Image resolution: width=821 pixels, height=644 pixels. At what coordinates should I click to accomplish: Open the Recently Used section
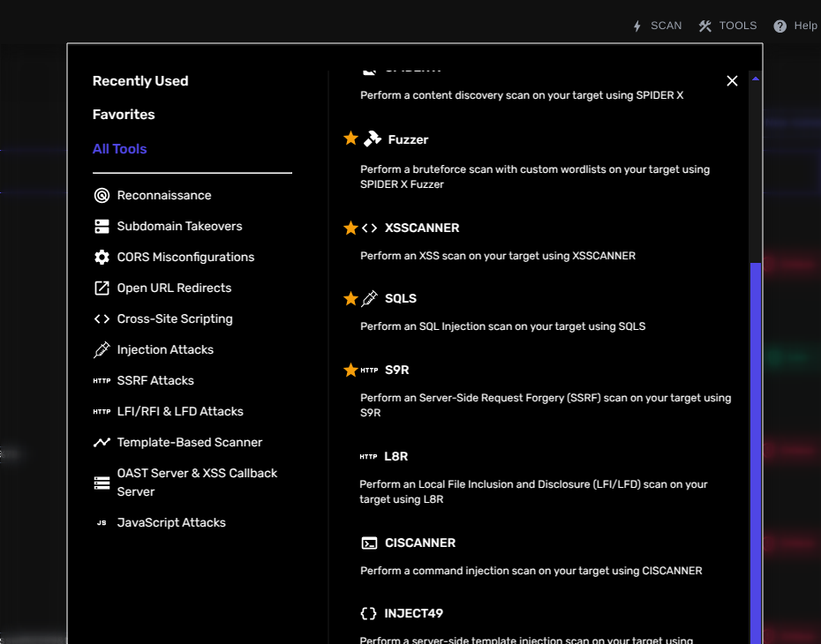(x=140, y=80)
